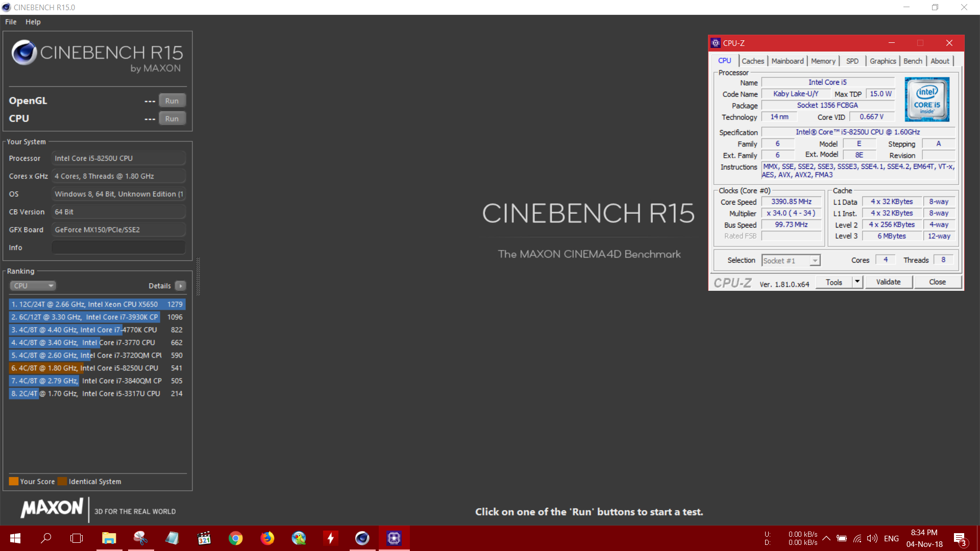Launch Firefox from the taskbar
Screen dimensions: 980x551
click(267, 538)
